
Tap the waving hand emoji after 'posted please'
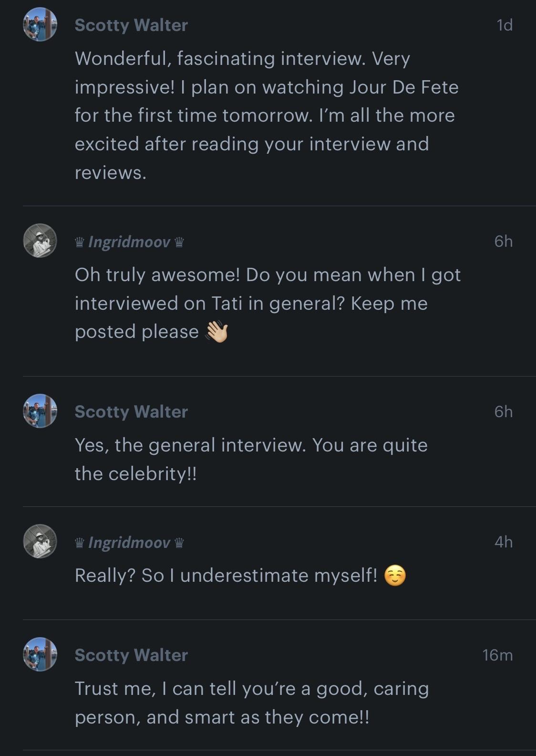[216, 332]
